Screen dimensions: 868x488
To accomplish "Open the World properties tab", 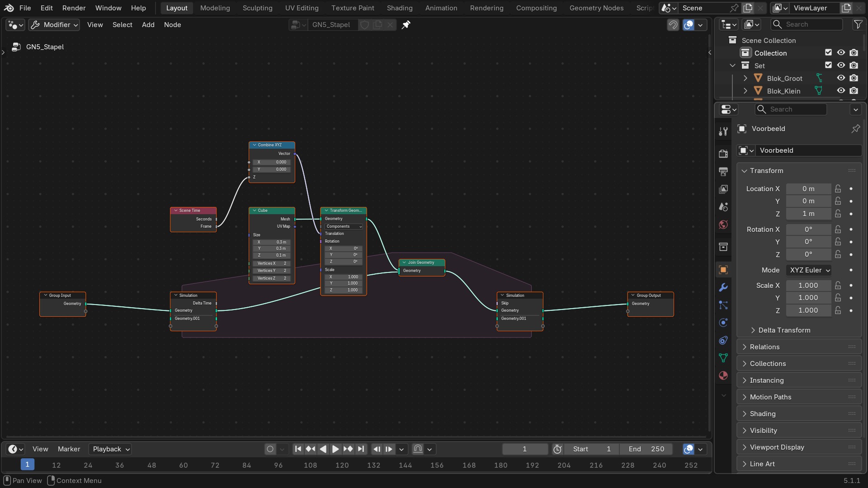I will (x=723, y=225).
